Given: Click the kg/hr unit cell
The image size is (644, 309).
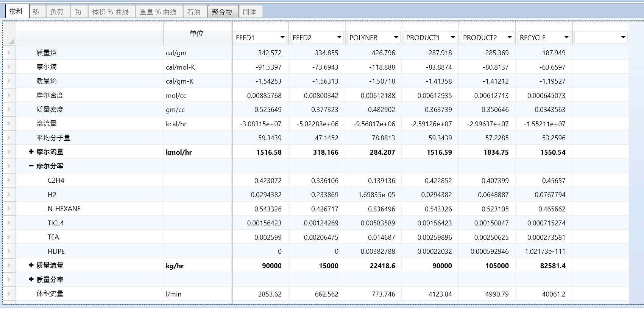Looking at the screenshot, I should pos(198,266).
